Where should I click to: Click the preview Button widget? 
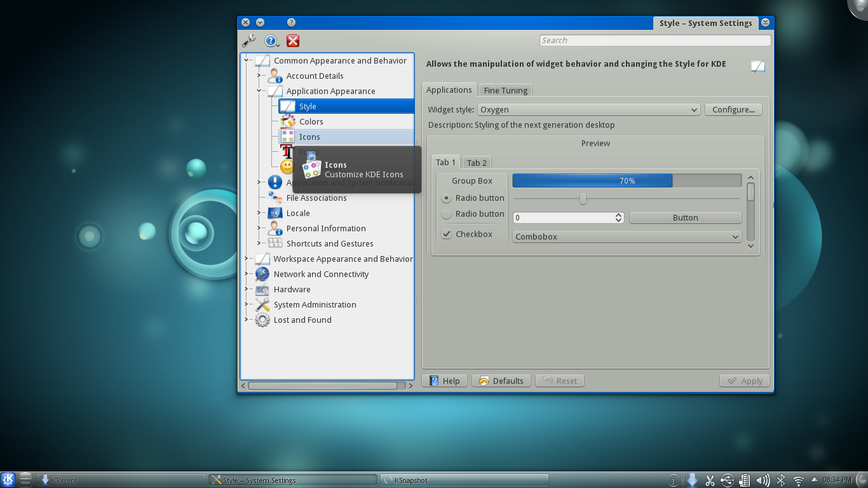[685, 217]
